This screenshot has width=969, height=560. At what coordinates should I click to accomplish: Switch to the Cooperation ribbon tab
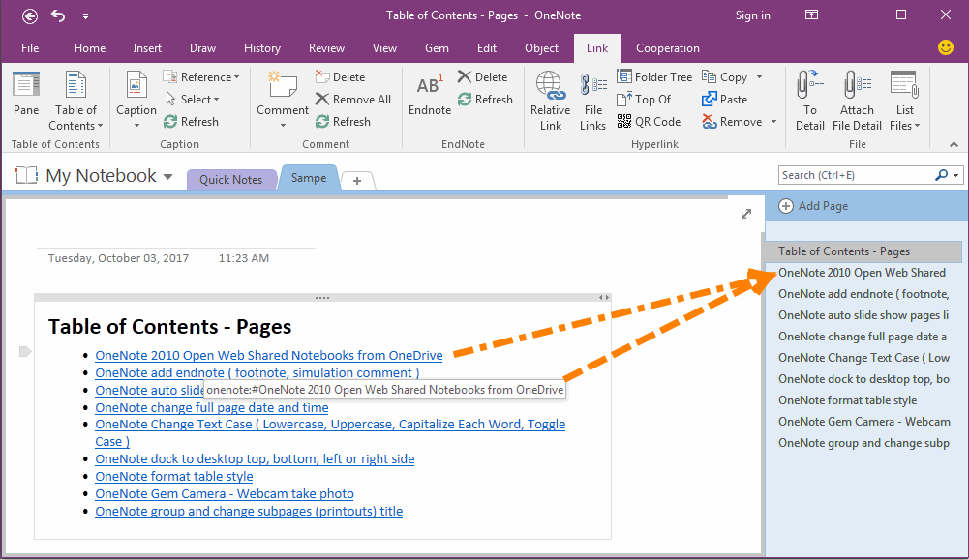(x=667, y=47)
